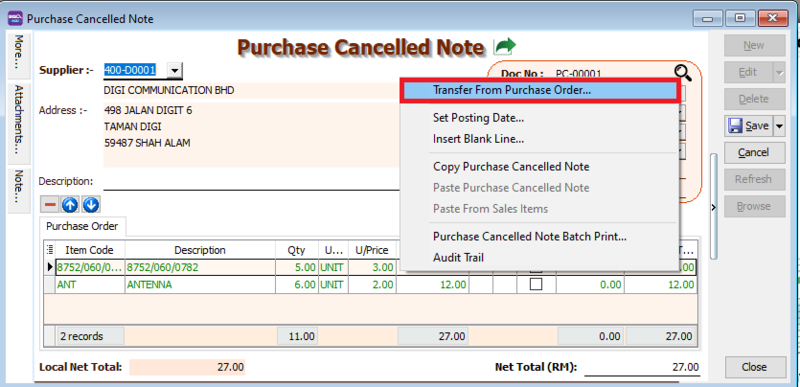
Task: Select Set Posting Date menu entry
Action: coord(478,118)
